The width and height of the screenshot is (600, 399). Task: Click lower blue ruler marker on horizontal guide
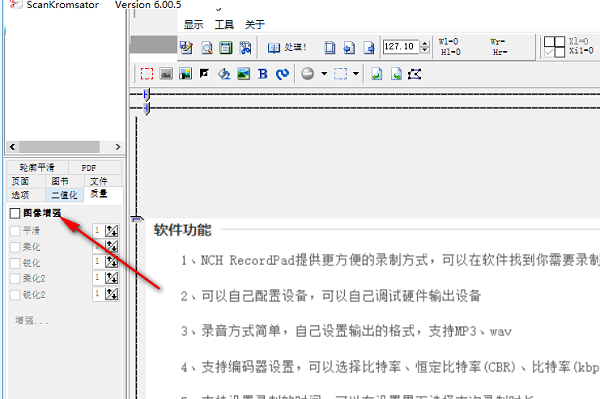146,109
